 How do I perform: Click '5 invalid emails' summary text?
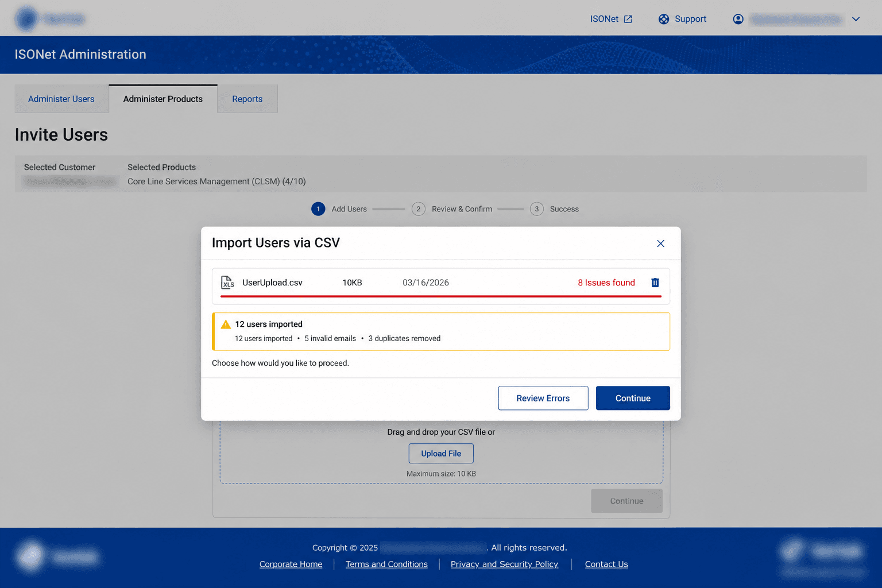pos(330,339)
